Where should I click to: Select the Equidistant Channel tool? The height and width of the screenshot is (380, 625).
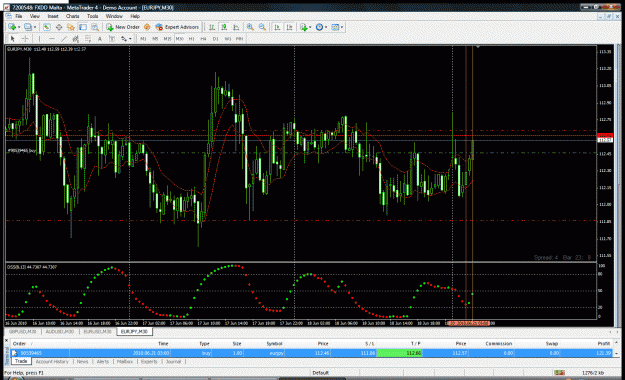[x=75, y=39]
